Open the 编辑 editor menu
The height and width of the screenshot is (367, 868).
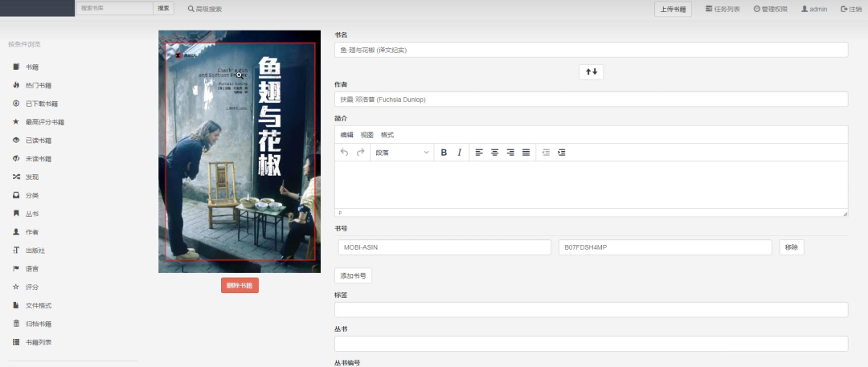click(346, 134)
